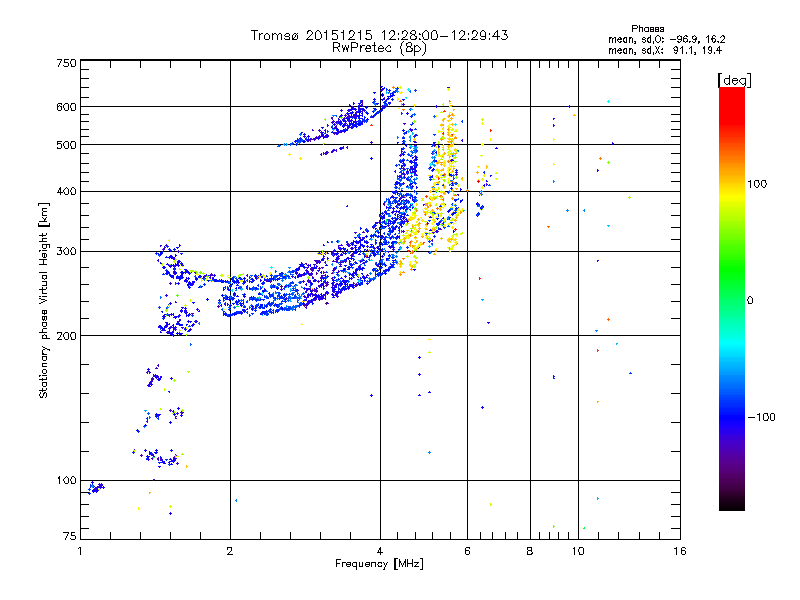Click the y-axis '75' tick label
This screenshot has height=600, width=800.
70,536
